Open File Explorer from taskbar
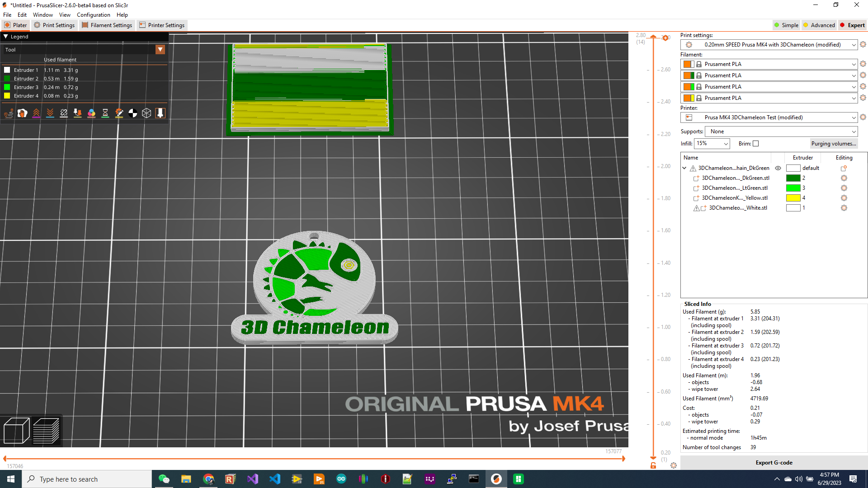 pos(186,479)
